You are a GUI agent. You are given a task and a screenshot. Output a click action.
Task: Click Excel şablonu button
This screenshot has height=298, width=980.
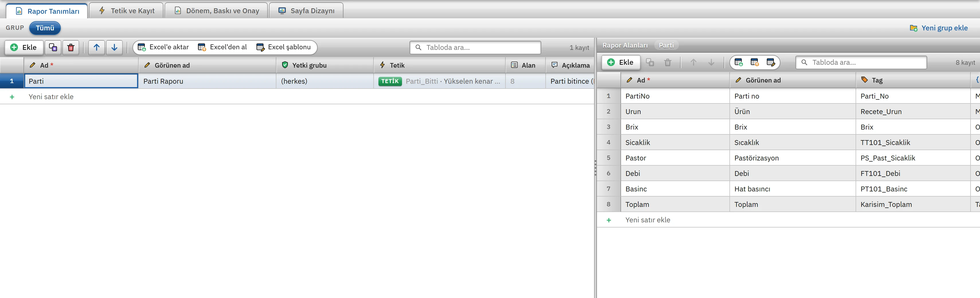[284, 47]
